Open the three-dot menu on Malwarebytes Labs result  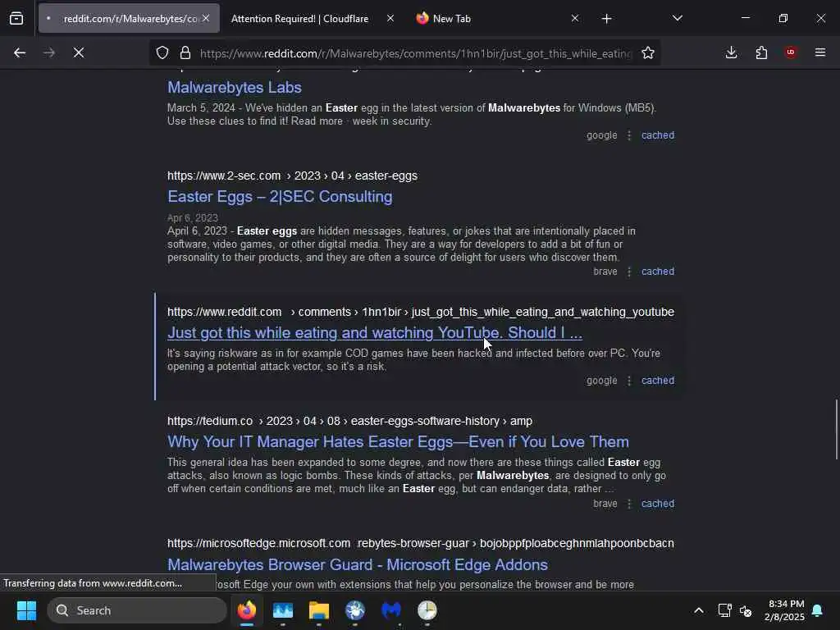[629, 135]
